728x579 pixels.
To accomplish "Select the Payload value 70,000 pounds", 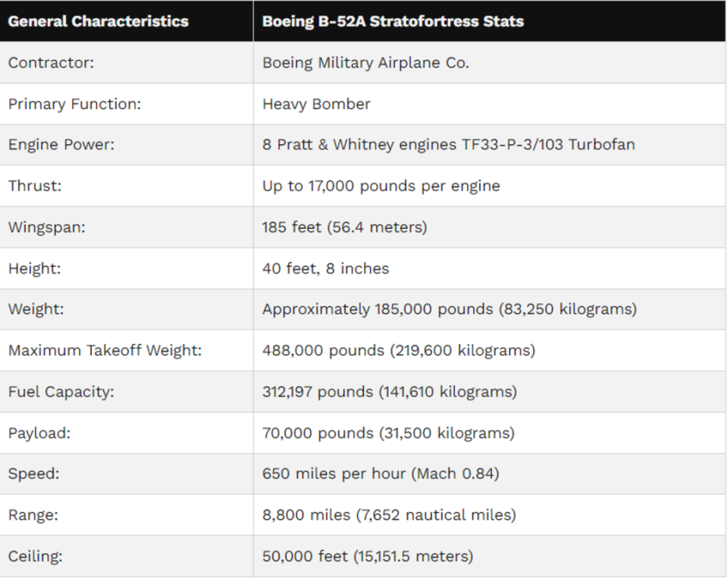I will (388, 433).
